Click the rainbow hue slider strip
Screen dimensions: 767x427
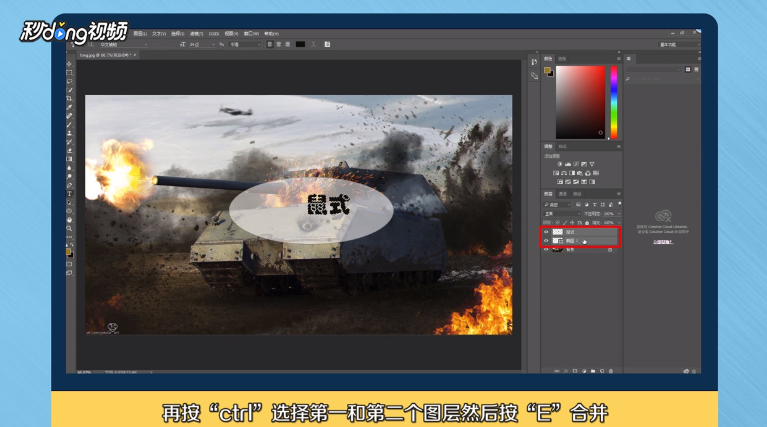click(614, 103)
